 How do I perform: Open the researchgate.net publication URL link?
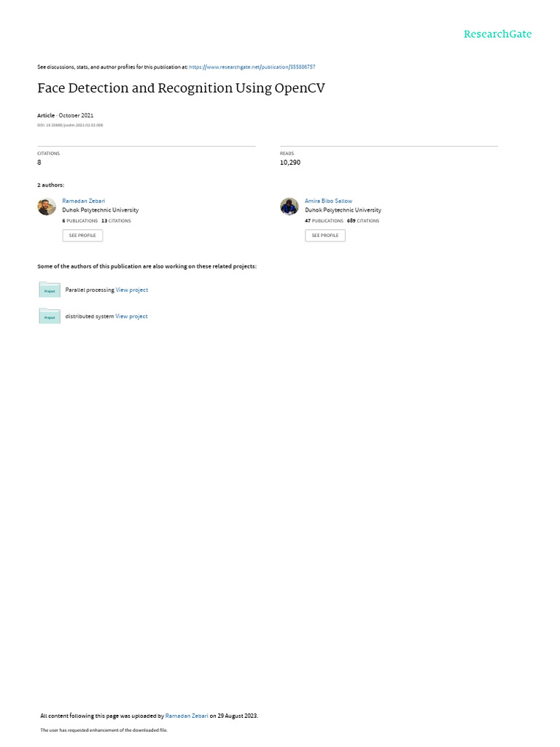point(252,67)
